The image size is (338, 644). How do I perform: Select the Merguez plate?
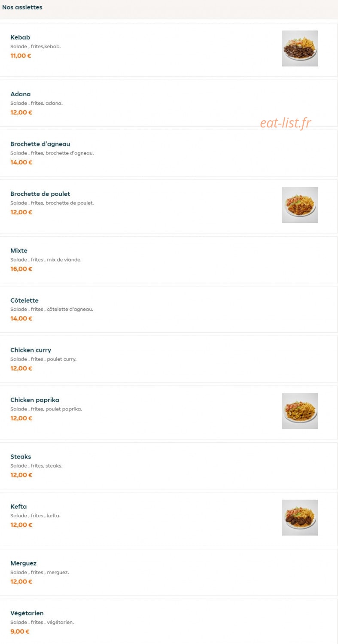[169, 572]
